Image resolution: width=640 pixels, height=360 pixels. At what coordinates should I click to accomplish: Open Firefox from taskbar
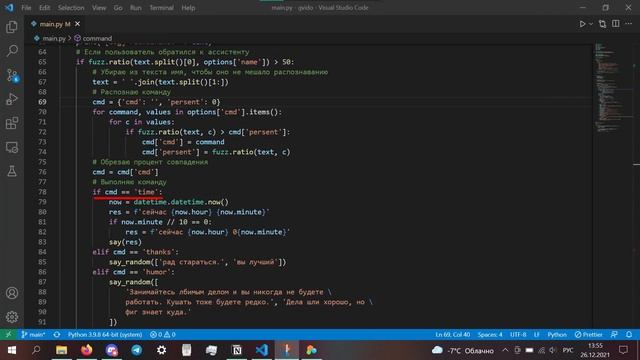[87, 350]
